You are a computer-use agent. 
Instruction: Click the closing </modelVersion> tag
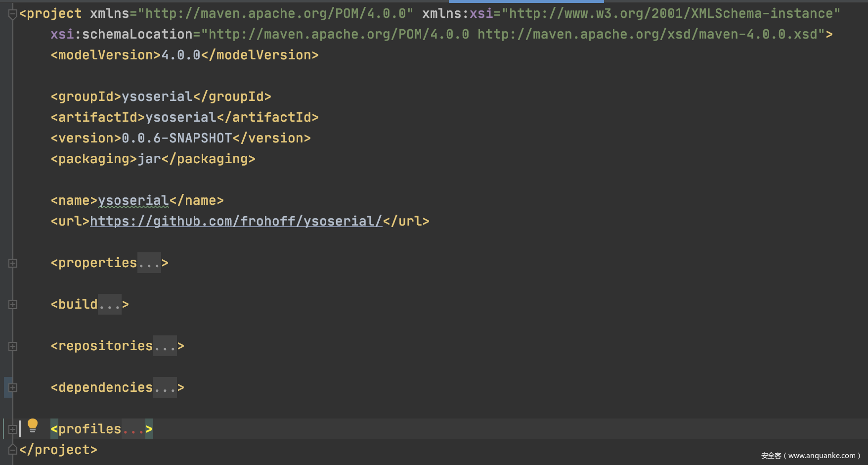260,55
